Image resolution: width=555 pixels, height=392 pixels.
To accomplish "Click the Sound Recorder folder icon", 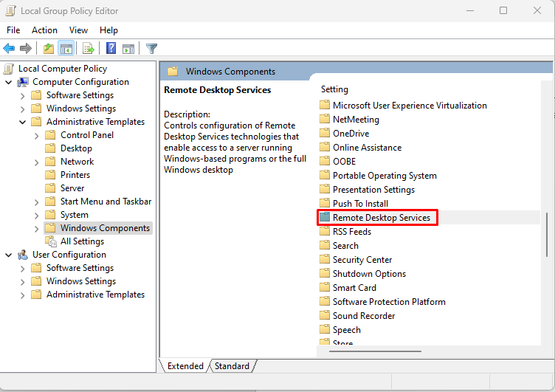I will click(x=325, y=315).
